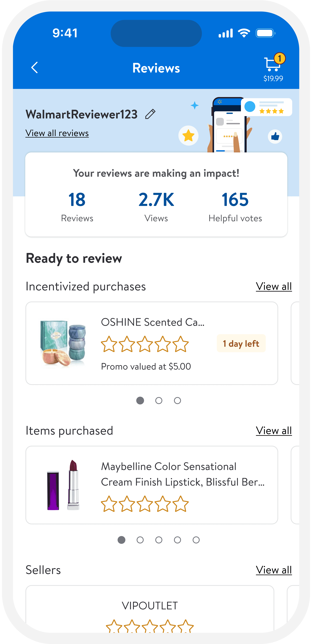Tap the thumbs-up badge in the banner
The image size is (312, 644).
click(275, 137)
